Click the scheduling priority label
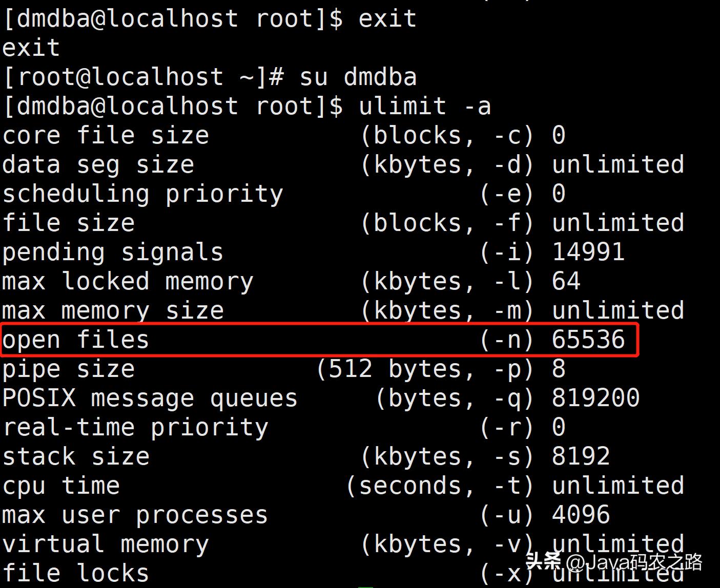 tap(142, 194)
